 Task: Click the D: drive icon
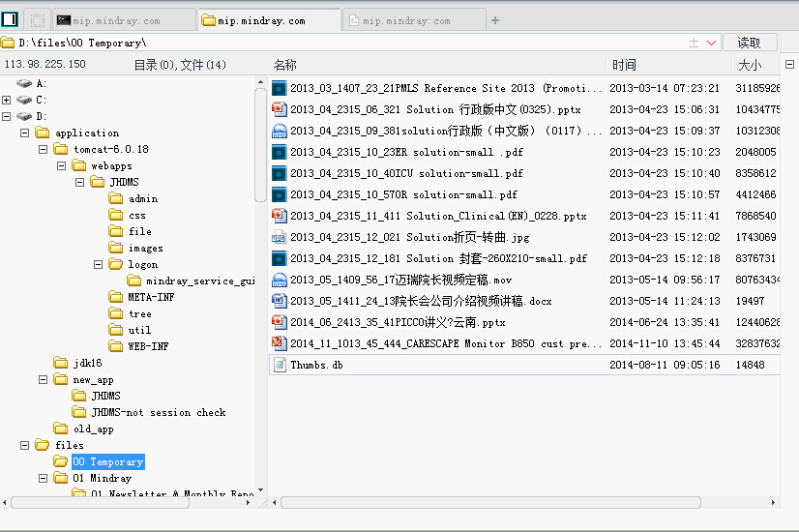(24, 116)
